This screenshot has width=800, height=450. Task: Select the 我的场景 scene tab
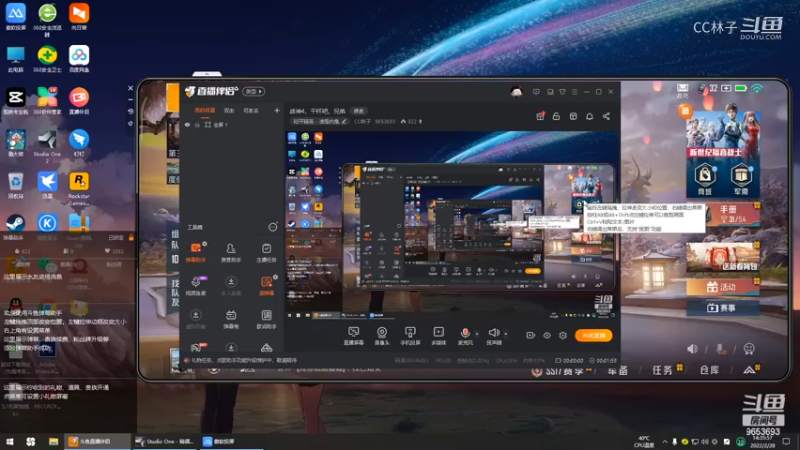[205, 110]
